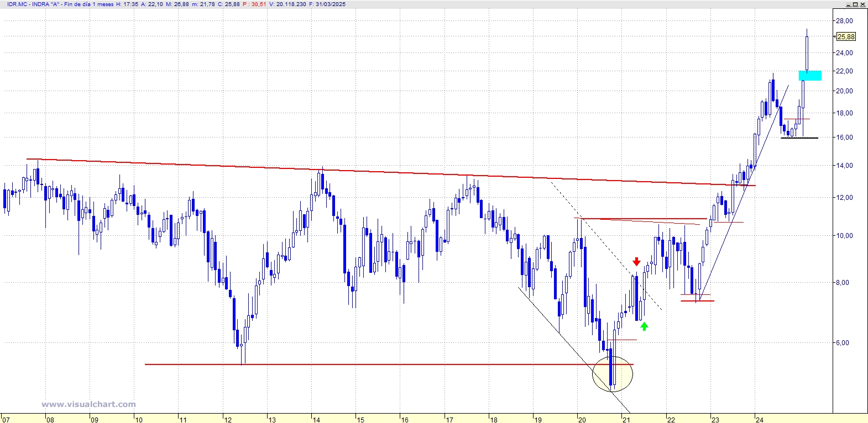This screenshot has height=423, width=868.
Task: Select the minimum value 'm: 21,78'
Action: coord(203,4)
